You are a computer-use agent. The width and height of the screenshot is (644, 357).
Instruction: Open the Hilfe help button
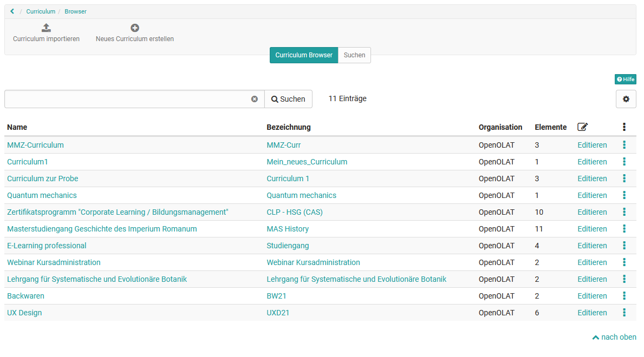point(625,79)
